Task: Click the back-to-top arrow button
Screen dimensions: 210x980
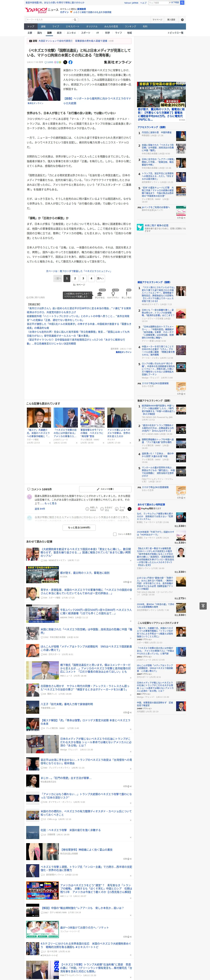Action: pyautogui.click(x=203, y=606)
